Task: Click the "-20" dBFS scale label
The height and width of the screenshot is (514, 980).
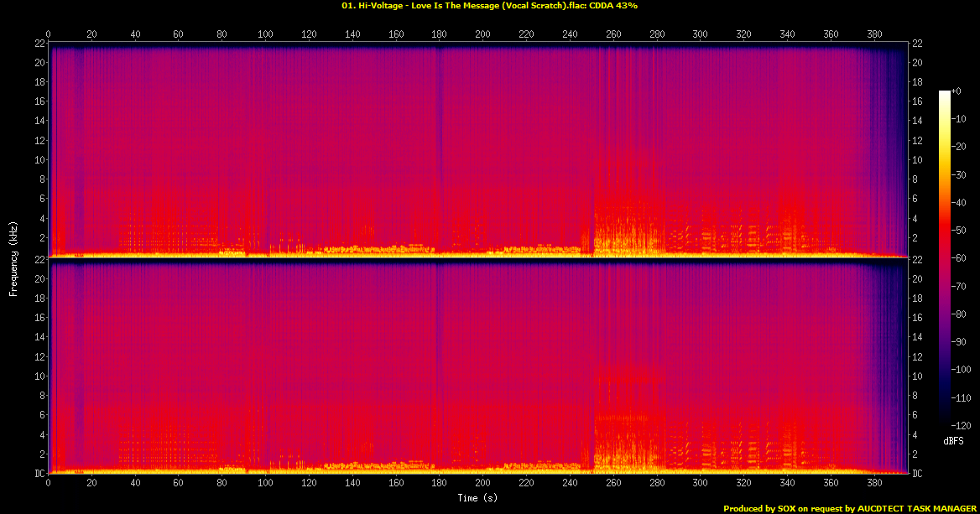Action: coord(959,147)
